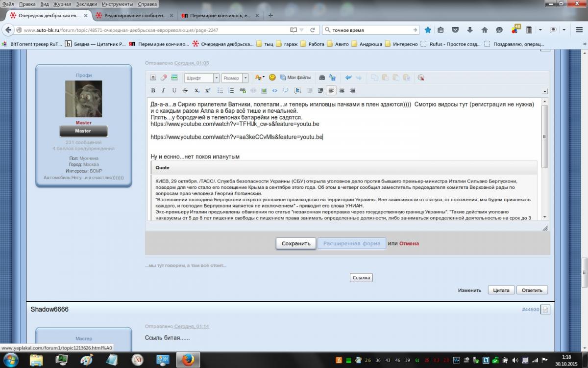Insert a bulleted list

pyautogui.click(x=220, y=91)
